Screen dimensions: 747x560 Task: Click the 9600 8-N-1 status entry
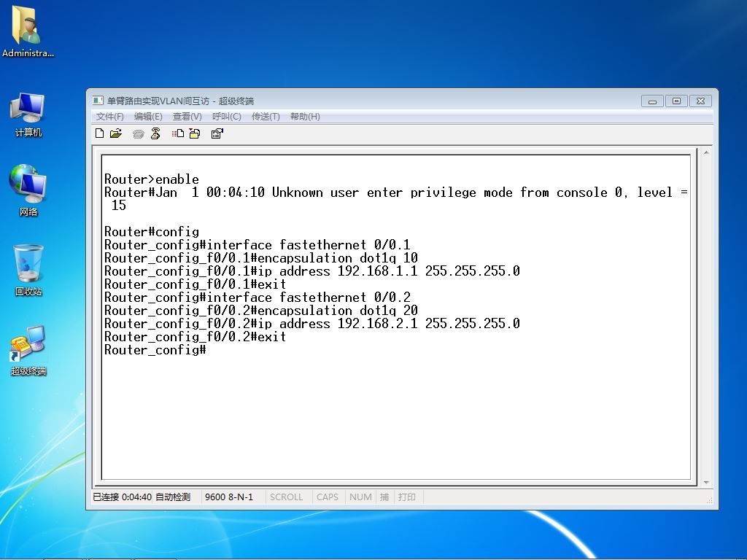pyautogui.click(x=229, y=497)
